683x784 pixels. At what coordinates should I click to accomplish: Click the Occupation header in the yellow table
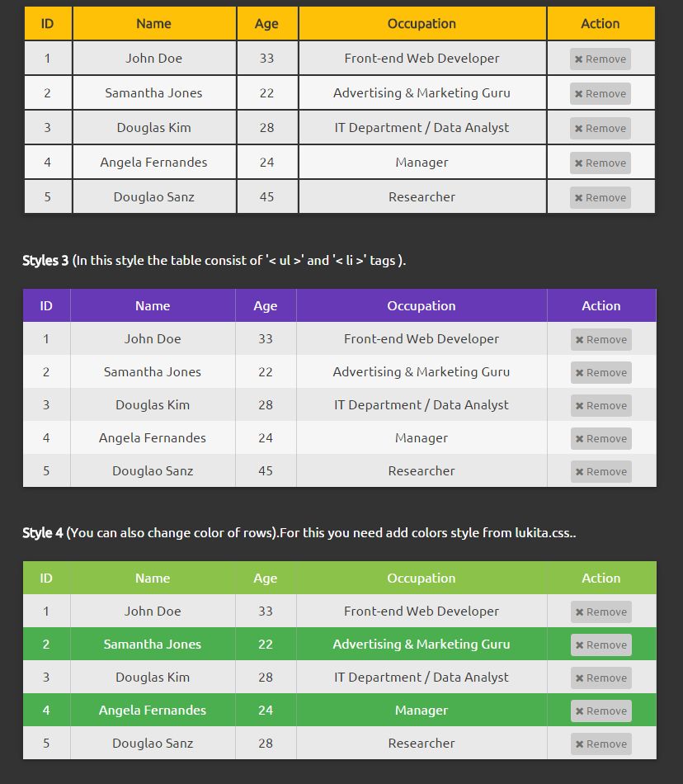tap(422, 24)
